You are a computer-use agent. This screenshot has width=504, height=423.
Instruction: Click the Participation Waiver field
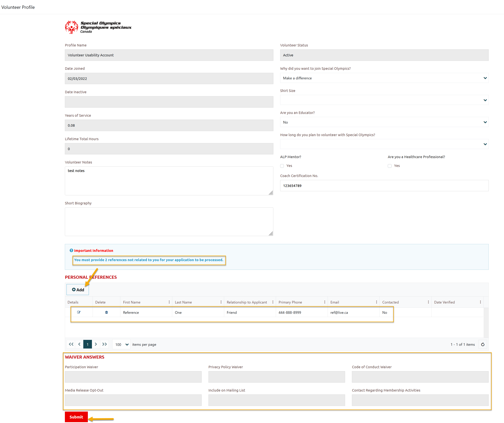pyautogui.click(x=133, y=377)
